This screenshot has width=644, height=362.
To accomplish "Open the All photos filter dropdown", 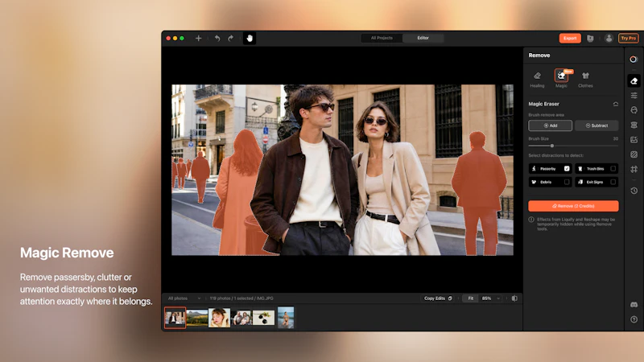I will (184, 298).
